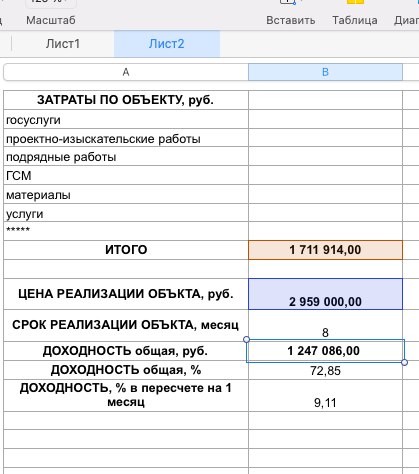Click the Вставить toolbar button
This screenshot has height=474, width=419.
pyautogui.click(x=290, y=20)
